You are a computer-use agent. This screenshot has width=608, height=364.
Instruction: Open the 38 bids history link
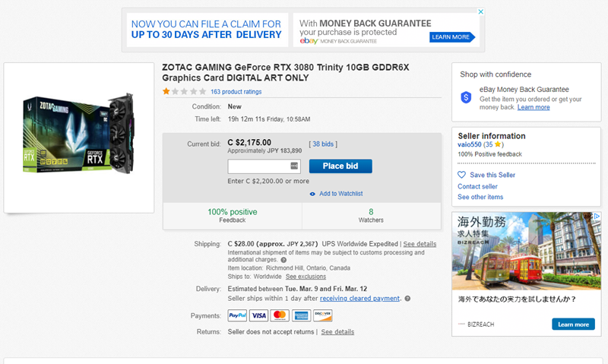coord(323,144)
